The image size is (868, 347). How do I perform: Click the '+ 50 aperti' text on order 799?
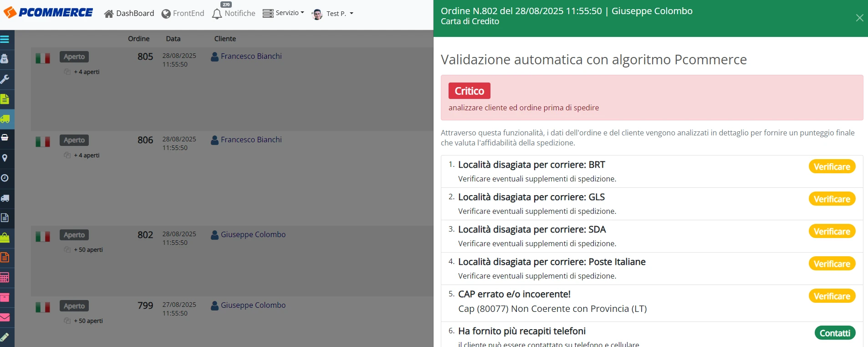pos(88,321)
